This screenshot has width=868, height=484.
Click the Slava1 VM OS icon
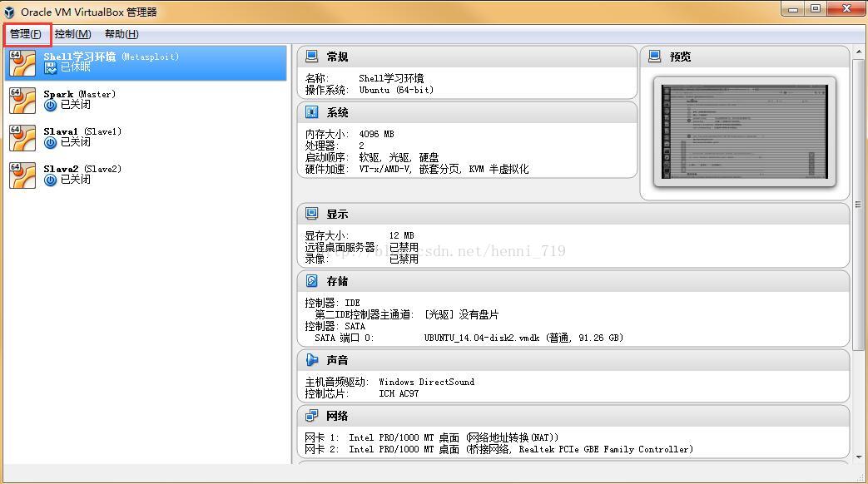point(22,138)
